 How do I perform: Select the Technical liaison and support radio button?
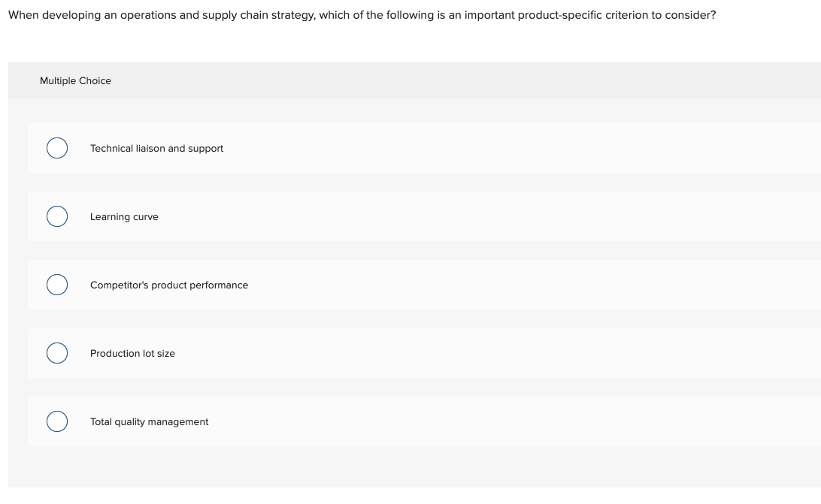56,148
